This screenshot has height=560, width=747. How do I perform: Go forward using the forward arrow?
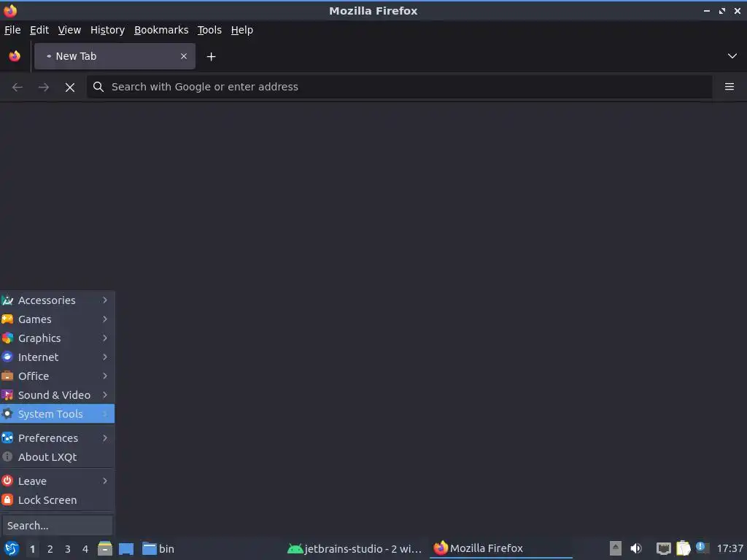(43, 87)
